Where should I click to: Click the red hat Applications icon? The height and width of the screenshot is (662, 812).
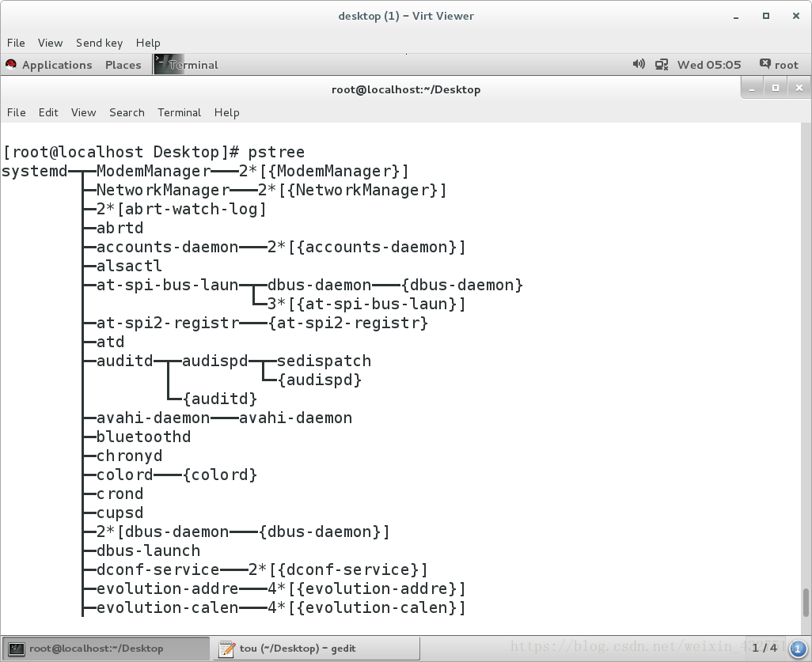point(11,65)
